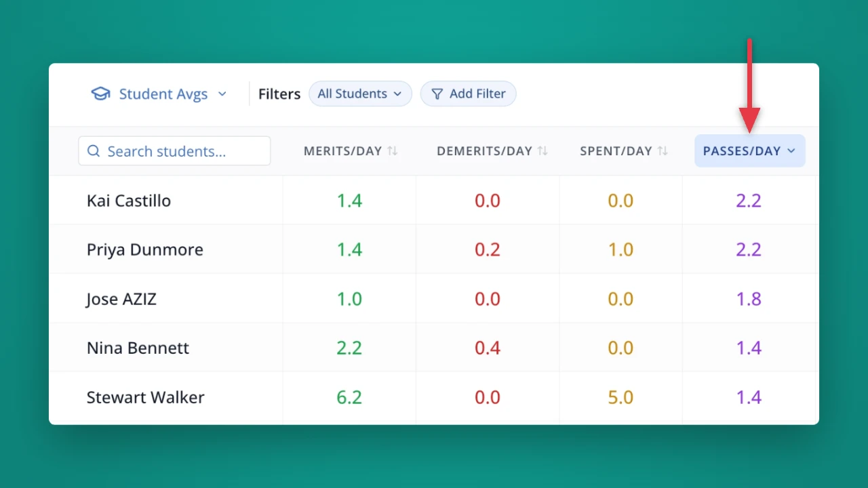Click the MERITS/DAY header label

click(343, 150)
